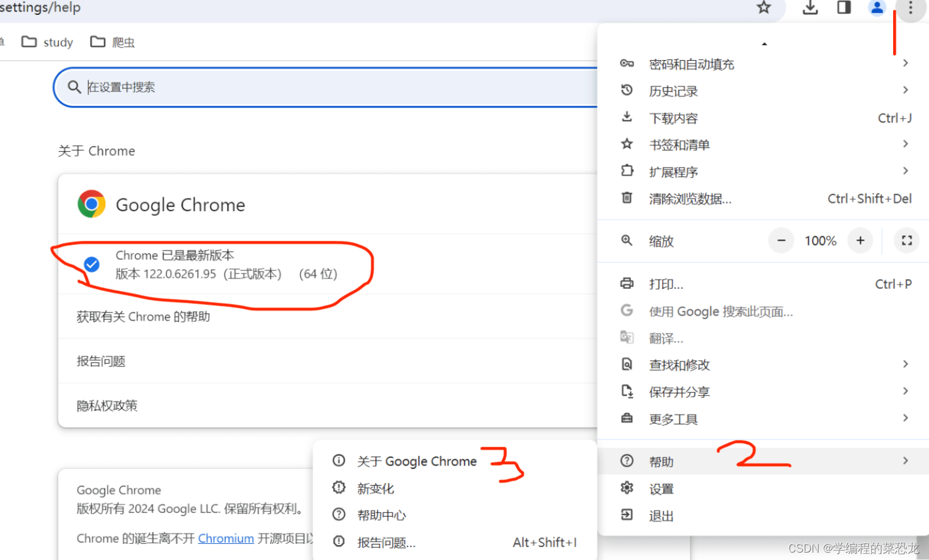929x560 pixels.
Task: Select 新变化 submenu item
Action: 455,488
